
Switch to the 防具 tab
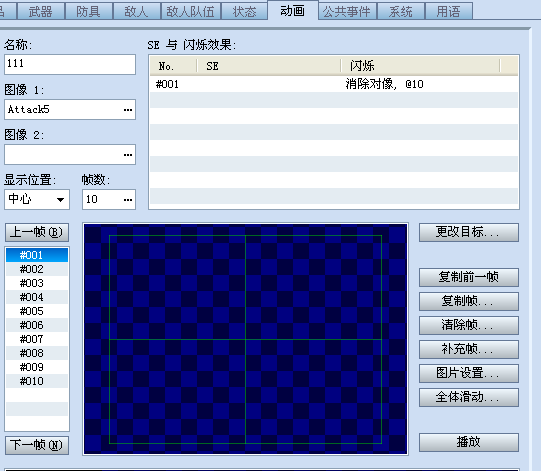pyautogui.click(x=88, y=11)
